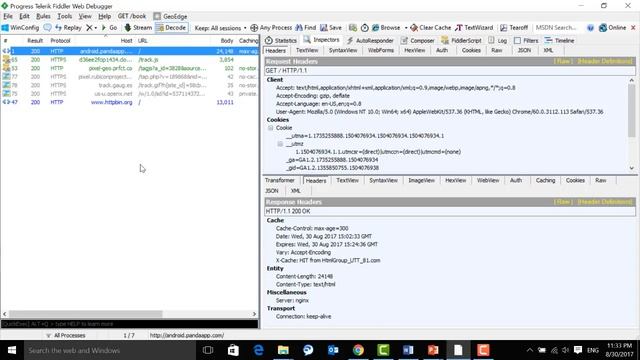
Task: Open the Help menu
Action: point(104,16)
